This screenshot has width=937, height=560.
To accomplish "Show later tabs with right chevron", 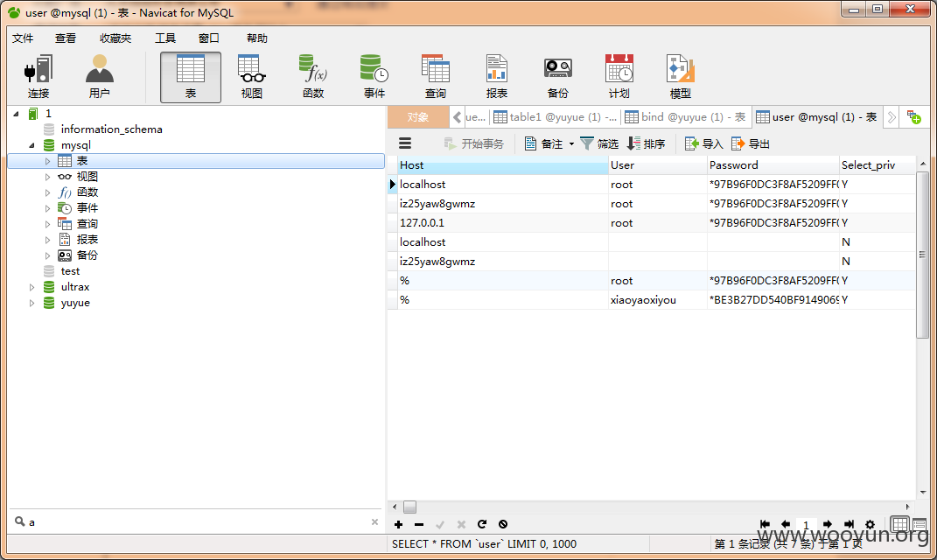I will (x=891, y=117).
